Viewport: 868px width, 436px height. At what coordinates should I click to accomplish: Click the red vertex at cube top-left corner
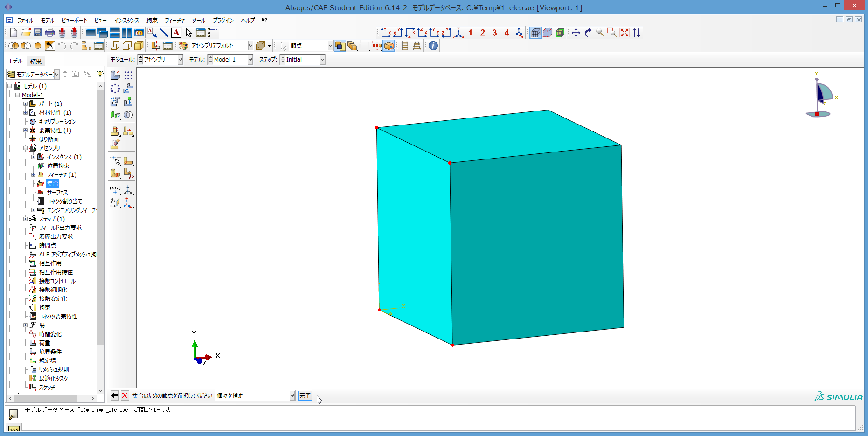click(377, 127)
